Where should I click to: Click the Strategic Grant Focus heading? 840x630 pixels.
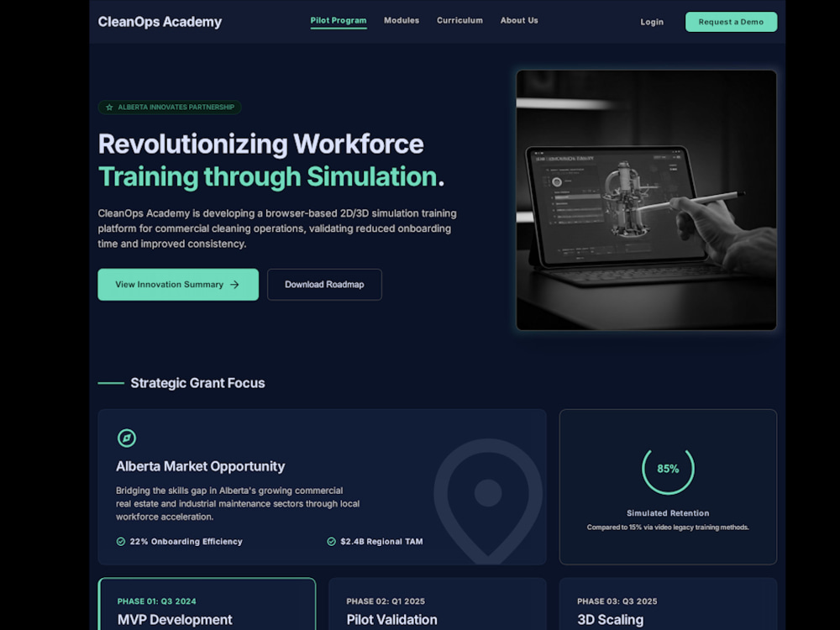(x=197, y=383)
